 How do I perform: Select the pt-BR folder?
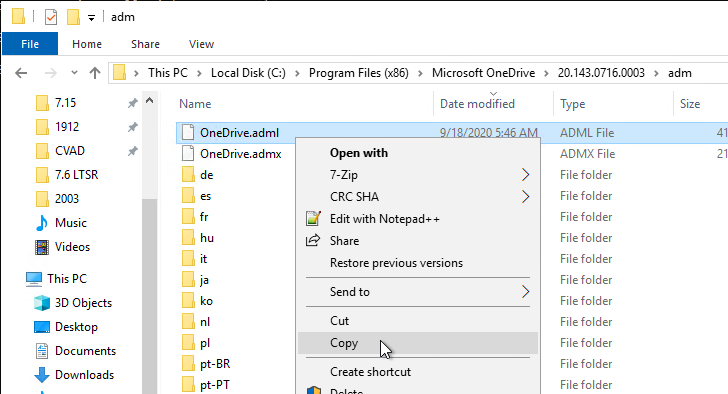point(215,364)
